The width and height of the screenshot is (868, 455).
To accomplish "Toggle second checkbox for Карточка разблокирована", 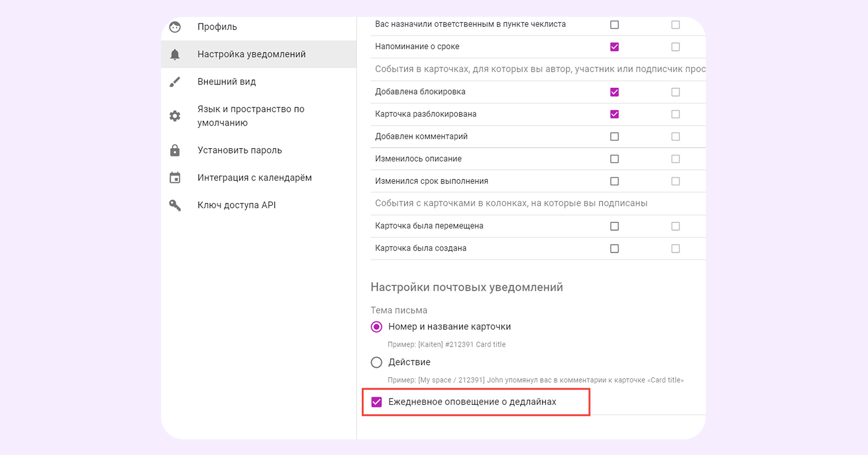I will point(676,114).
